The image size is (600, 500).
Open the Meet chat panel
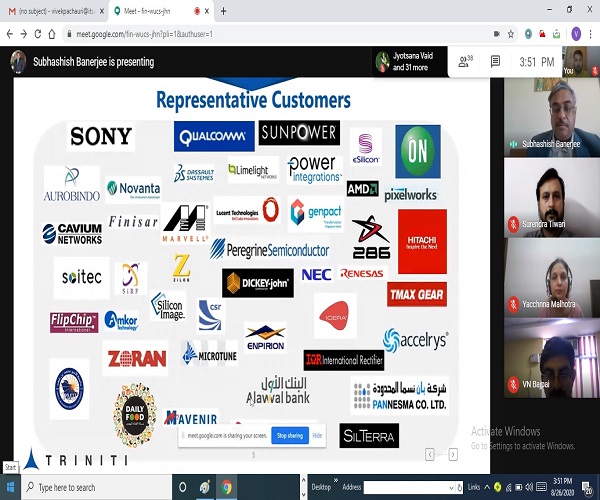tap(496, 61)
